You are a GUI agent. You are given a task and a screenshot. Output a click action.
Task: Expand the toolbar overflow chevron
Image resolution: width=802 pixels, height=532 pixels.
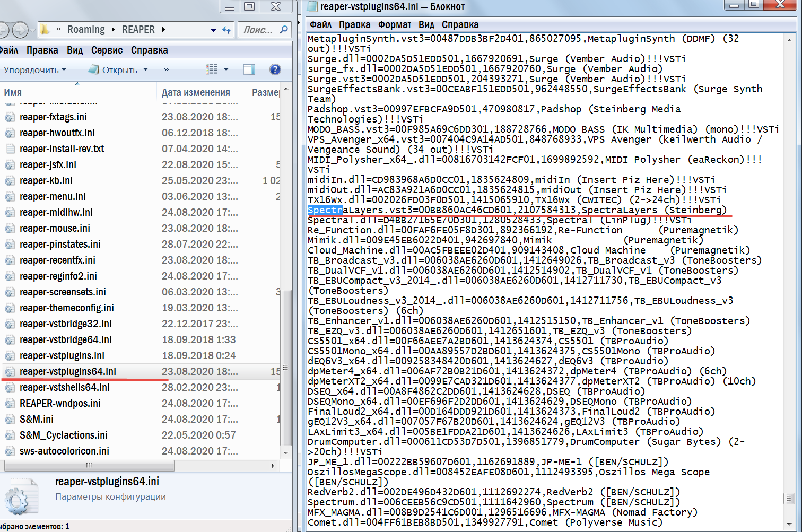click(166, 69)
